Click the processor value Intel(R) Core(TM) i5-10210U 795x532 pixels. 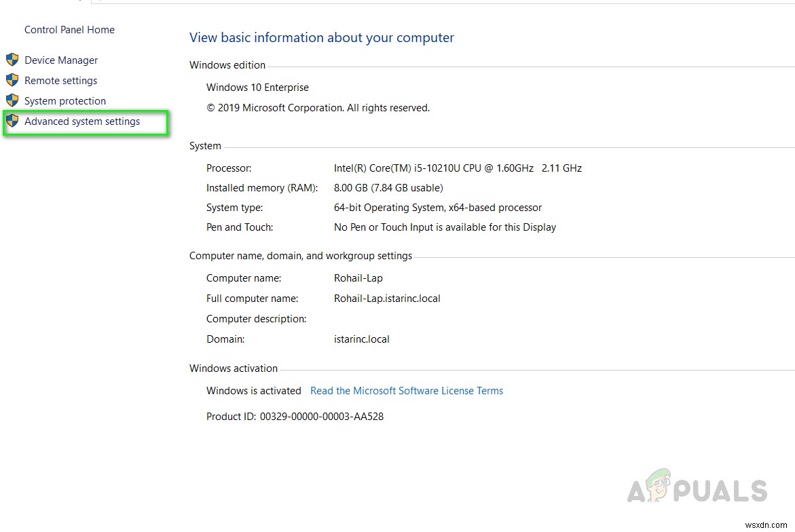click(x=458, y=168)
